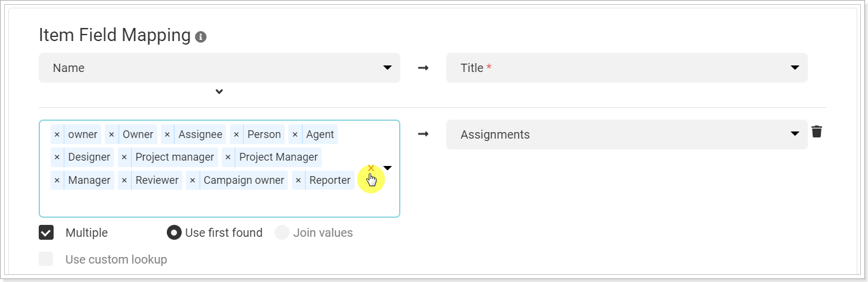Screen dimensions: 868x282
Task: Delete the Assignments mapping with trash icon
Action: coord(817,131)
